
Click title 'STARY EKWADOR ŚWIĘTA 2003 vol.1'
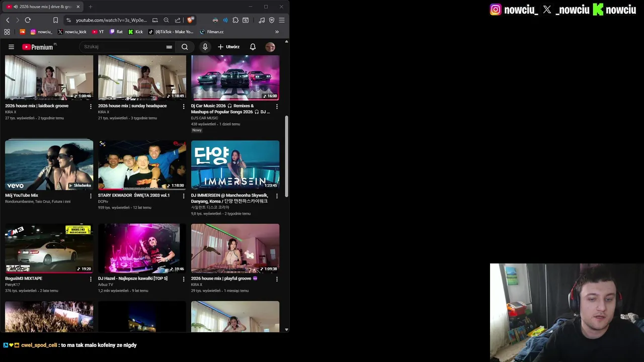pos(134,195)
